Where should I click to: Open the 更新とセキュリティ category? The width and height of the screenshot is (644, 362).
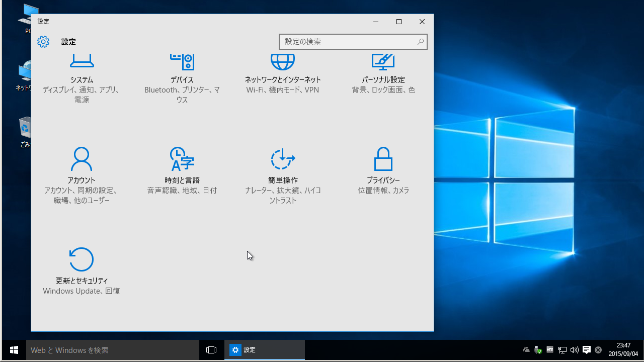click(82, 271)
